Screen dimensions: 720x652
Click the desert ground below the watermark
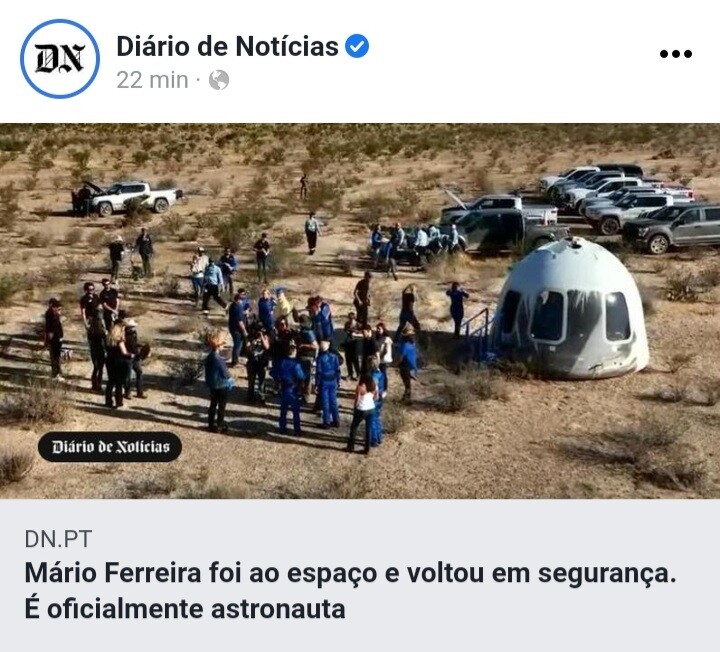point(110,480)
